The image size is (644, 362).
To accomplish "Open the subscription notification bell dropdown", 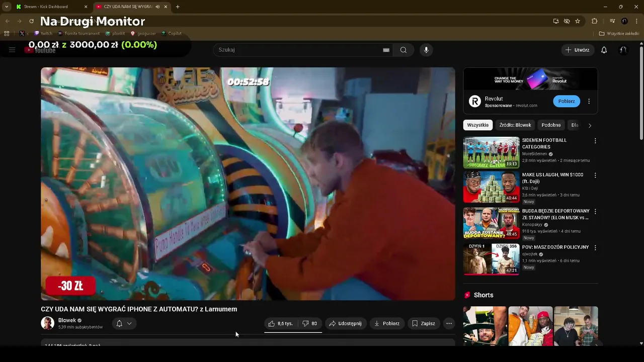I will coord(124,324).
